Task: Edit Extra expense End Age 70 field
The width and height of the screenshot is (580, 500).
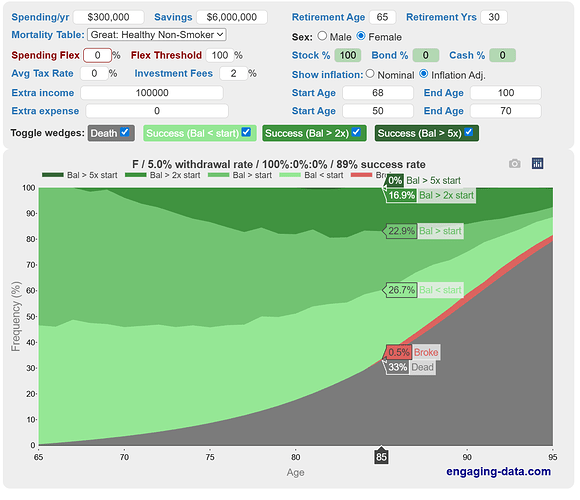Action: 506,111
